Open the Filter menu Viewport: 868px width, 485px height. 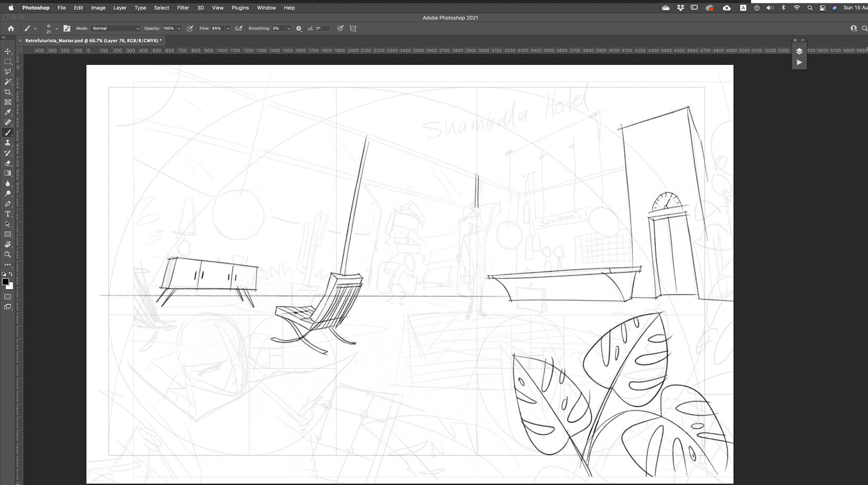click(x=183, y=8)
